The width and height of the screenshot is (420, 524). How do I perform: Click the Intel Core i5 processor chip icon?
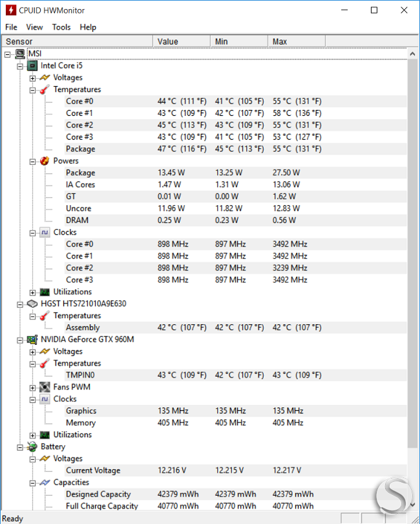coord(32,66)
